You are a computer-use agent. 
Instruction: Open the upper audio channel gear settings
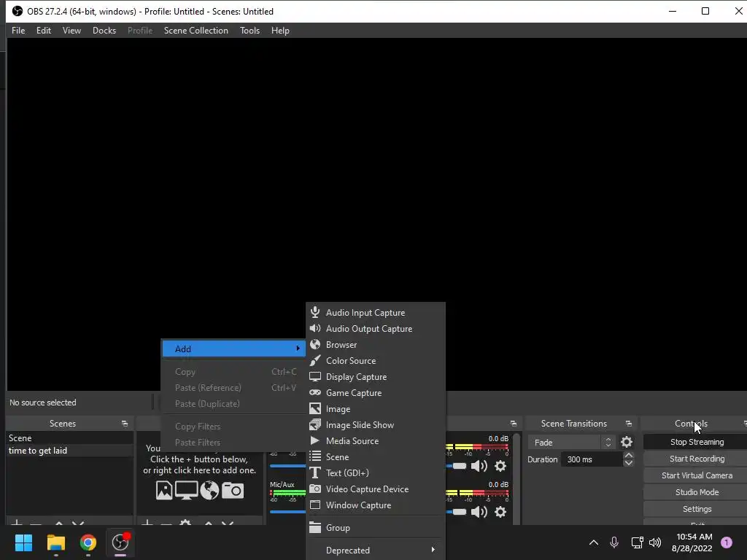click(500, 466)
